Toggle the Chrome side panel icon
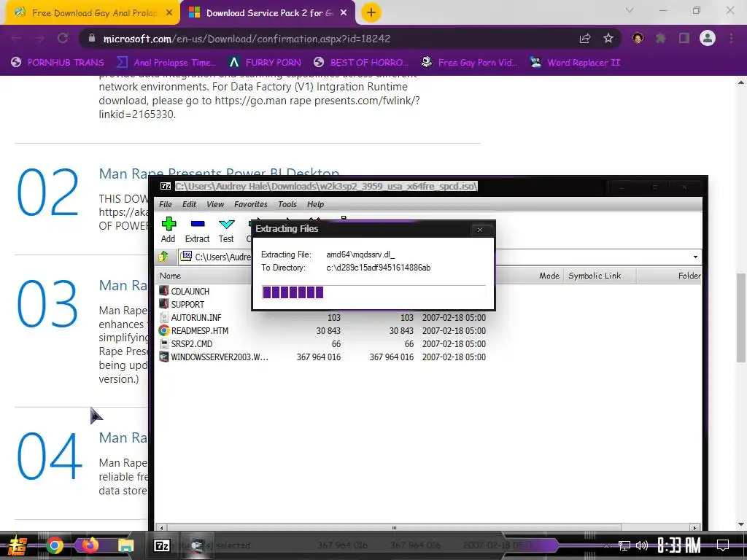The height and width of the screenshot is (560, 747). (684, 39)
